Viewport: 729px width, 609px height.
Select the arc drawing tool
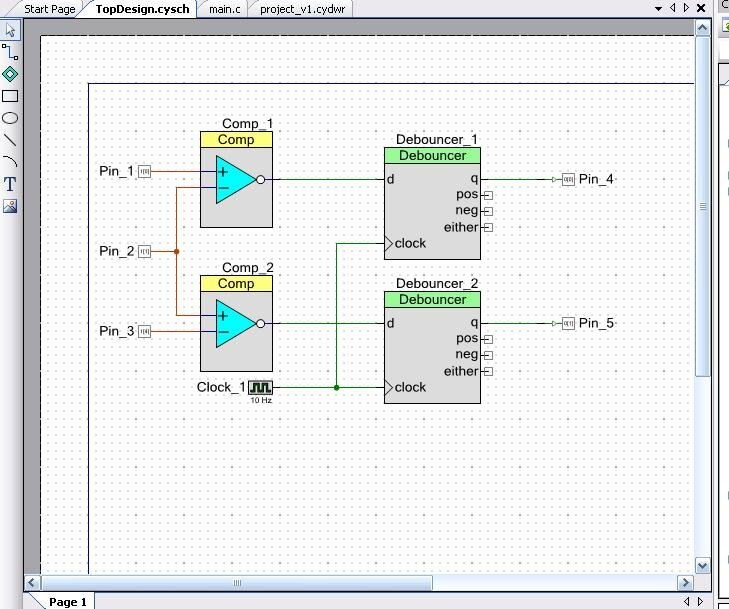point(10,162)
